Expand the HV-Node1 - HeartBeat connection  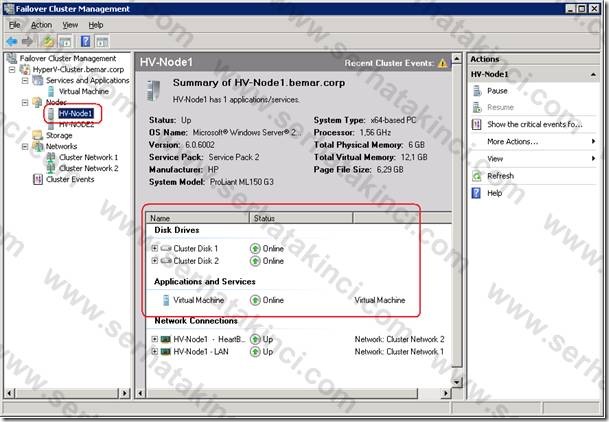(x=155, y=339)
